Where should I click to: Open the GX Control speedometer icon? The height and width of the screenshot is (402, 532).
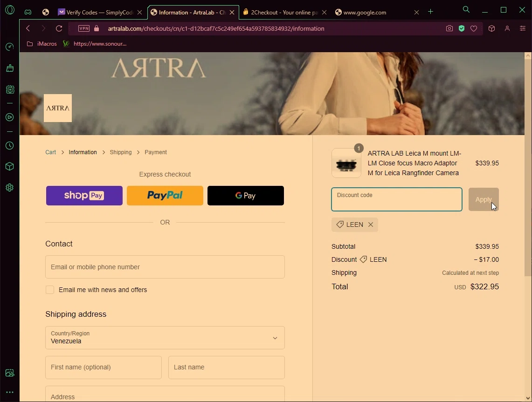click(x=10, y=47)
